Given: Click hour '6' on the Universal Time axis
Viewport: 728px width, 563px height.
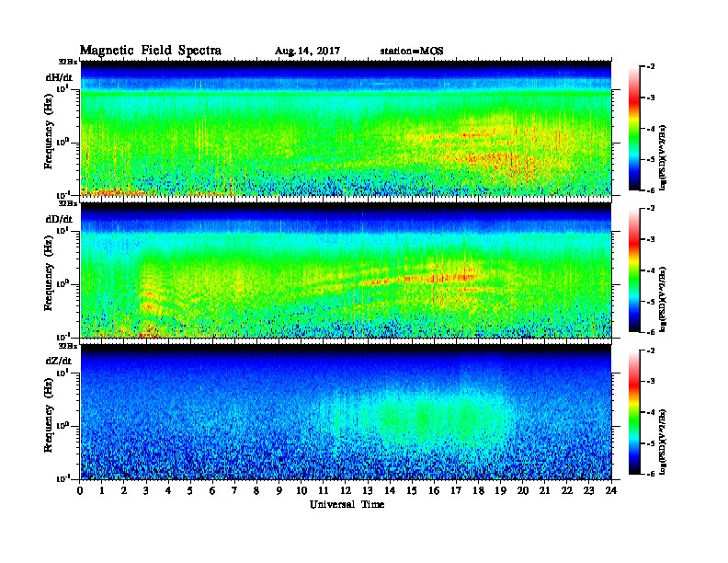Looking at the screenshot, I should [x=213, y=491].
